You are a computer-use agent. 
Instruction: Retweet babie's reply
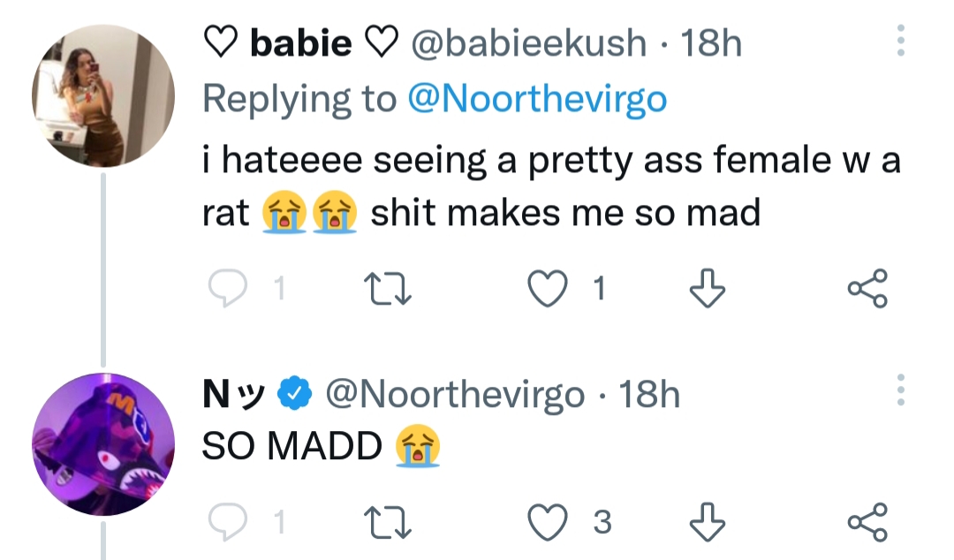point(388,288)
